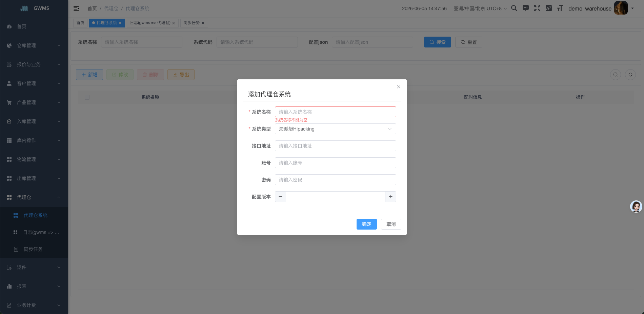This screenshot has width=644, height=314.
Task: Click the 新增 button
Action: click(x=89, y=75)
